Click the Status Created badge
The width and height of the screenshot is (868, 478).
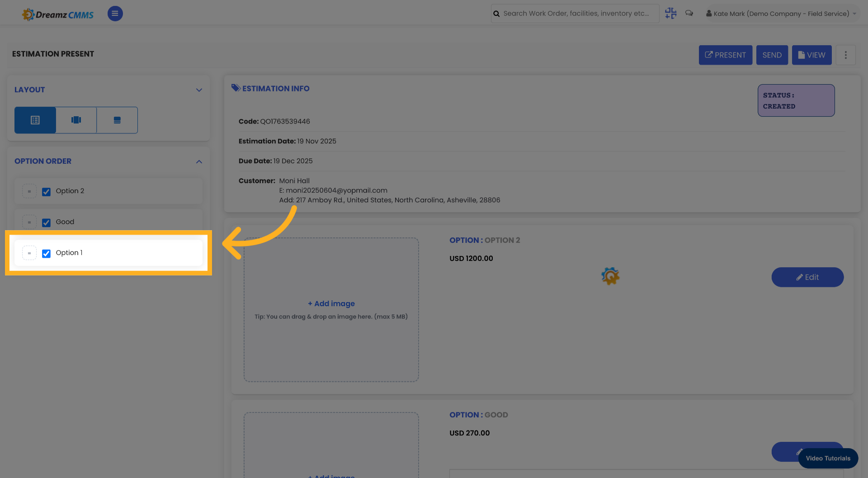tap(796, 100)
